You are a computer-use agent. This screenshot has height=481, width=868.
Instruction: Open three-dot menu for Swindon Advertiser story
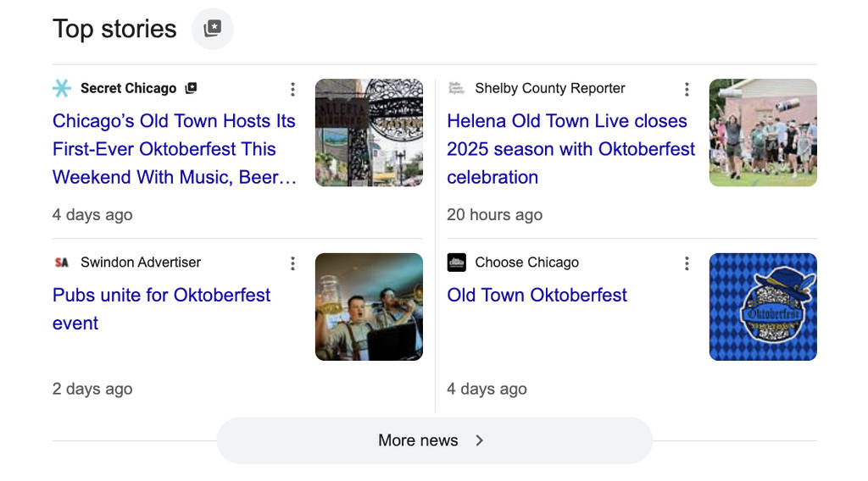click(292, 263)
